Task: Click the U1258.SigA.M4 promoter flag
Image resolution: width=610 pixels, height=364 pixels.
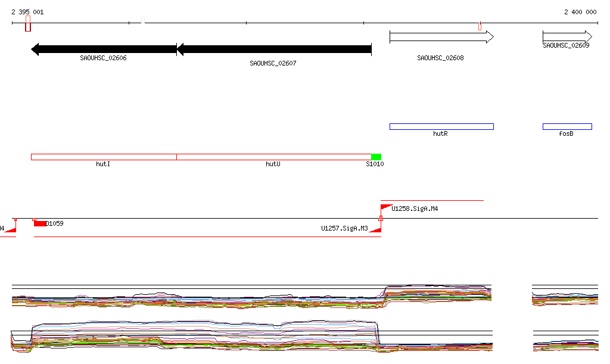Action: (x=385, y=207)
